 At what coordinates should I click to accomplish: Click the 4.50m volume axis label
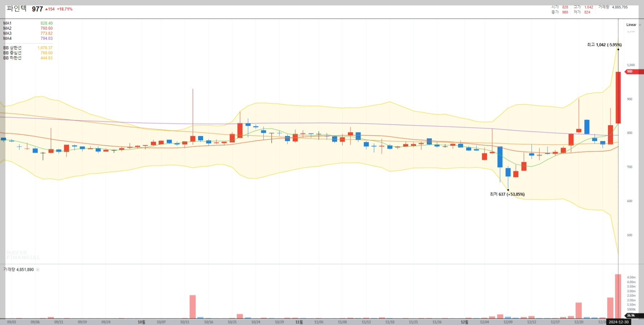pyautogui.click(x=631, y=277)
